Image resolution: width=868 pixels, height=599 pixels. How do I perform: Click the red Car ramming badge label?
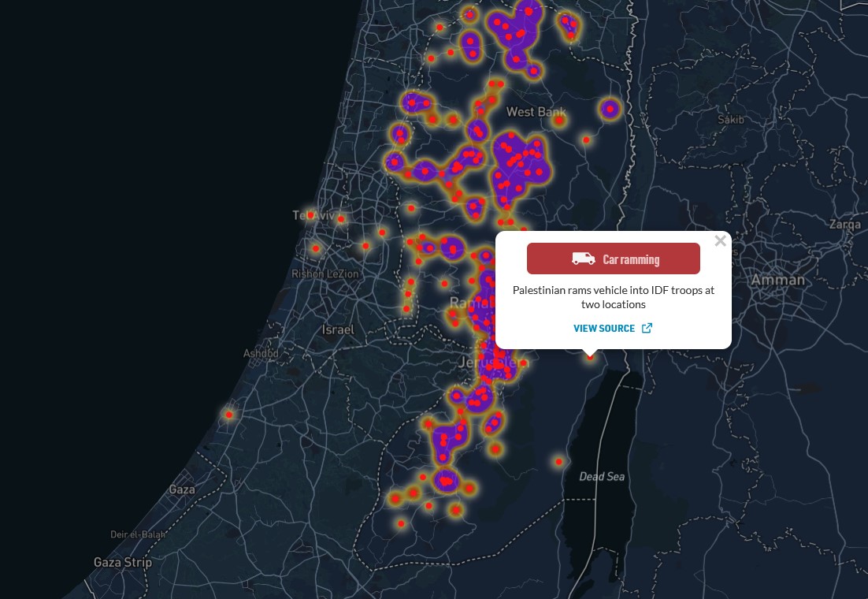click(x=630, y=259)
